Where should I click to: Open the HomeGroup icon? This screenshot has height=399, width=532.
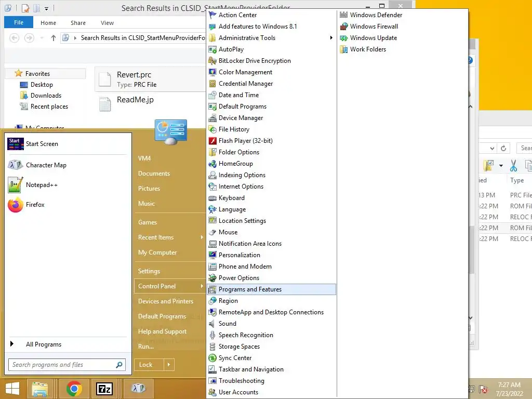[x=212, y=164]
